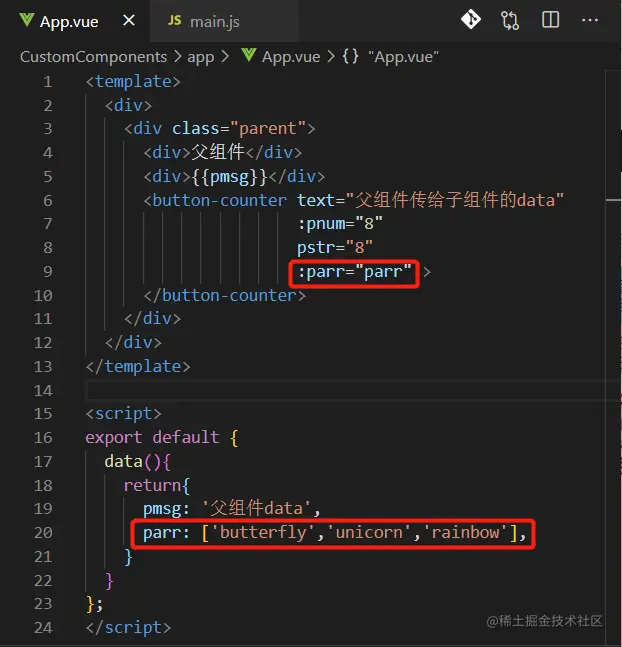Click line number 1 in gutter
The height and width of the screenshot is (647, 622).
point(48,82)
